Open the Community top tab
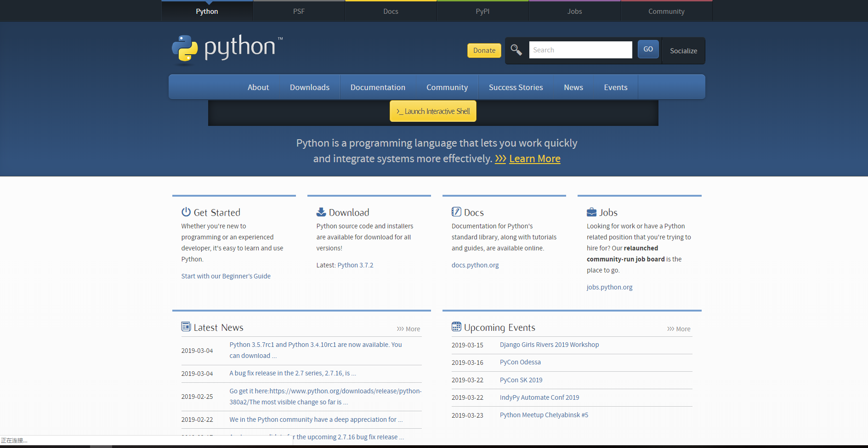 [x=666, y=11]
